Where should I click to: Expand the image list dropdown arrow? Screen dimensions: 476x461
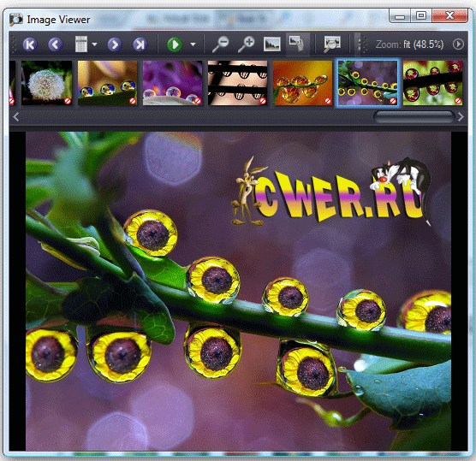pyautogui.click(x=94, y=44)
